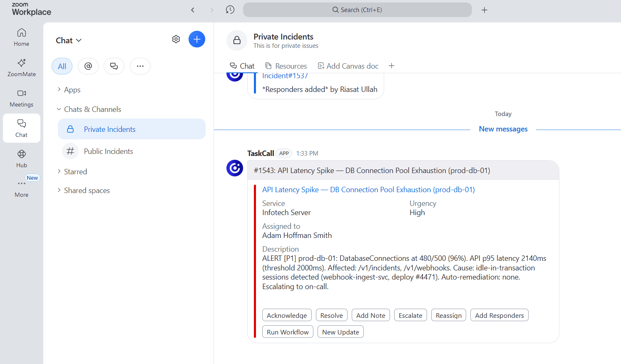
Task: Click the Private Incidents channel title
Action: 283,37
